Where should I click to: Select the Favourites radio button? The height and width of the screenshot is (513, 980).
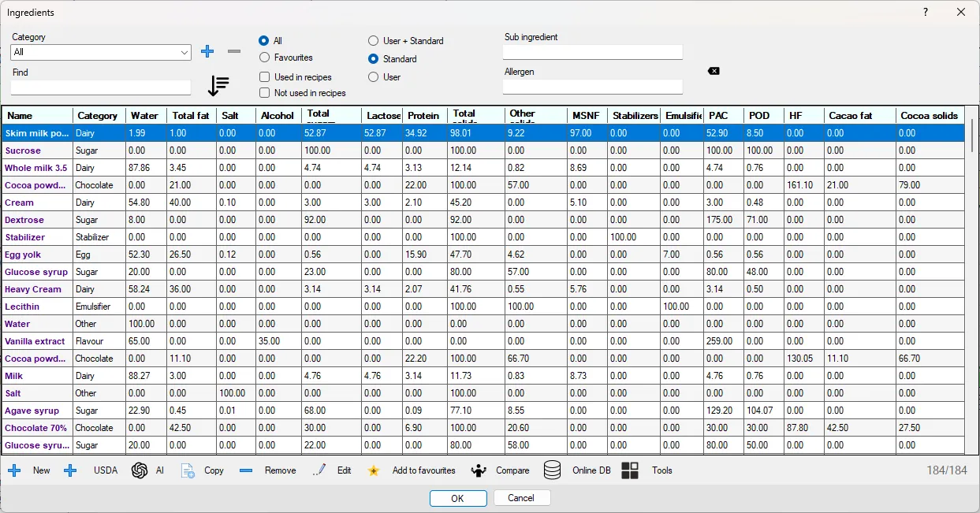pyautogui.click(x=264, y=58)
